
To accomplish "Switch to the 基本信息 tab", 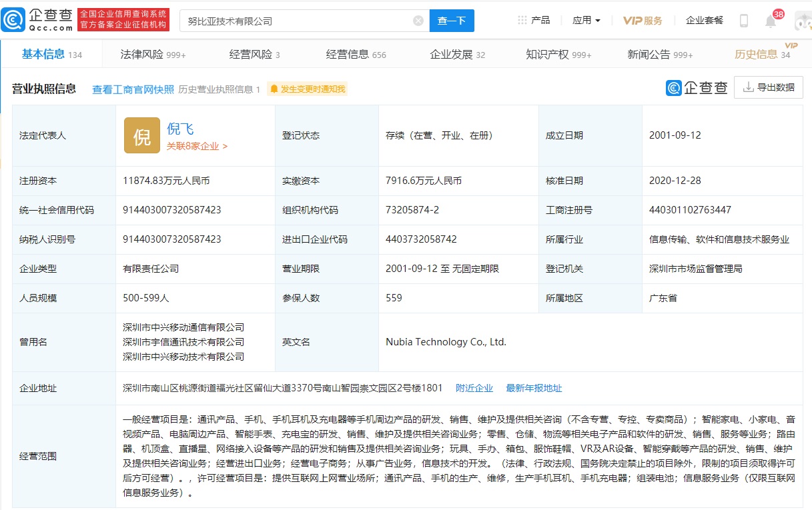I will [51, 55].
